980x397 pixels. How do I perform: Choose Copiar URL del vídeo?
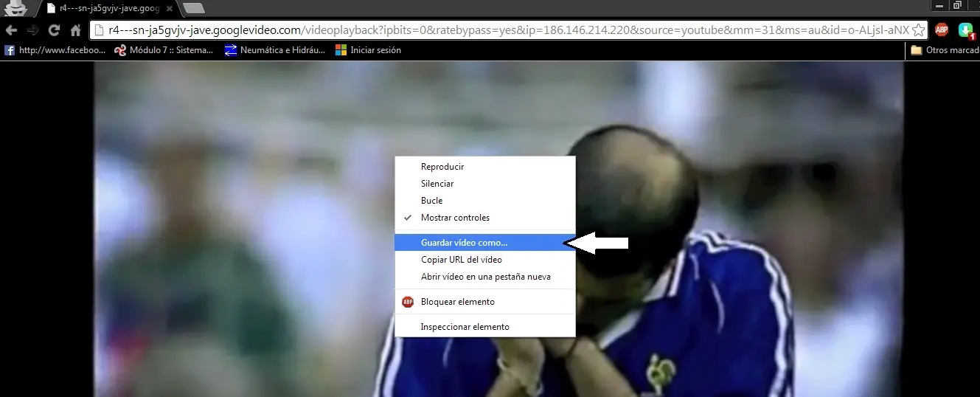tap(484, 260)
